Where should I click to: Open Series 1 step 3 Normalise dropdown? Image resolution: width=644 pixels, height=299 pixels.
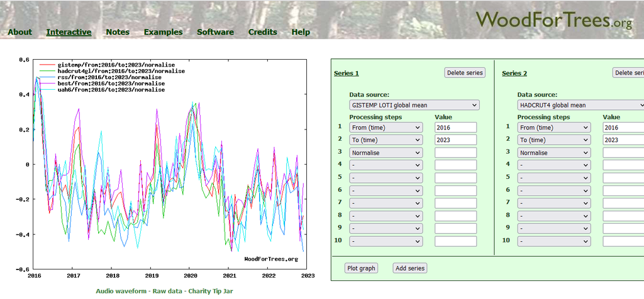[386, 153]
